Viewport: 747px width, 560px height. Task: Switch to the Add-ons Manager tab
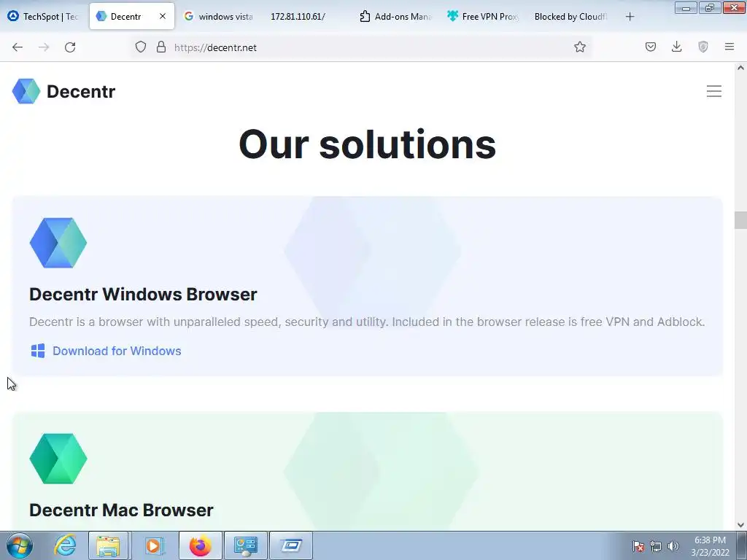tap(395, 17)
